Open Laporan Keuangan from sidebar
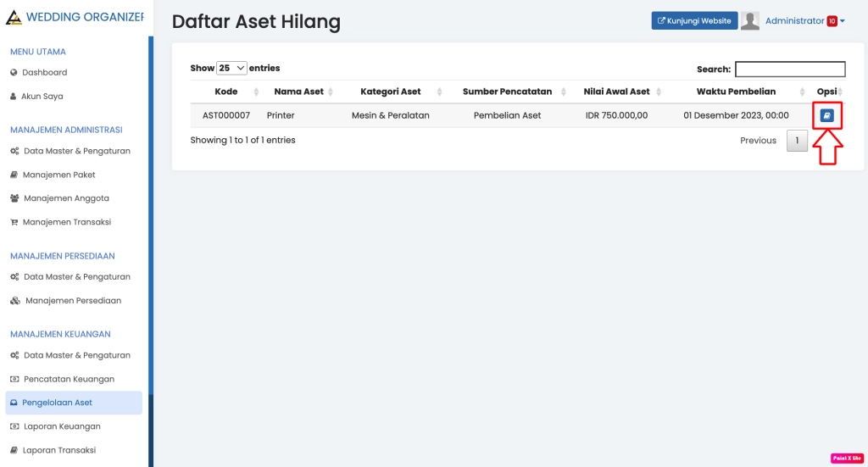This screenshot has width=868, height=467. coord(61,426)
